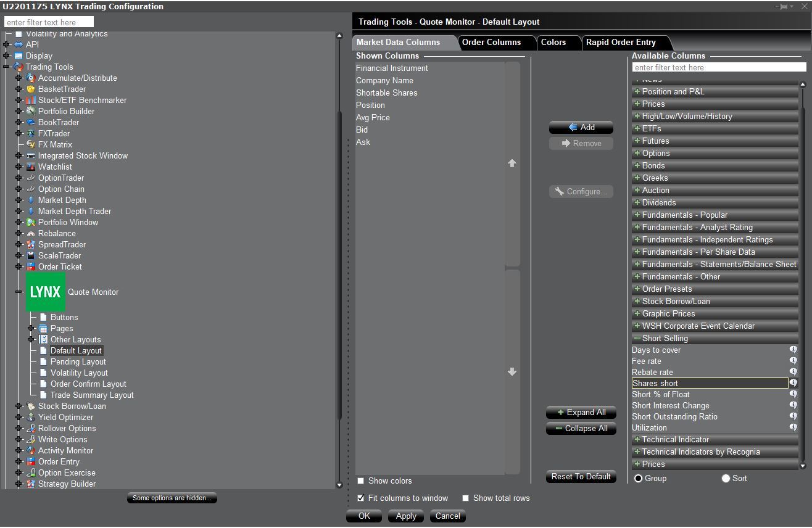This screenshot has height=528, width=812.
Task: Open Pending Layout in tree
Action: tap(78, 362)
